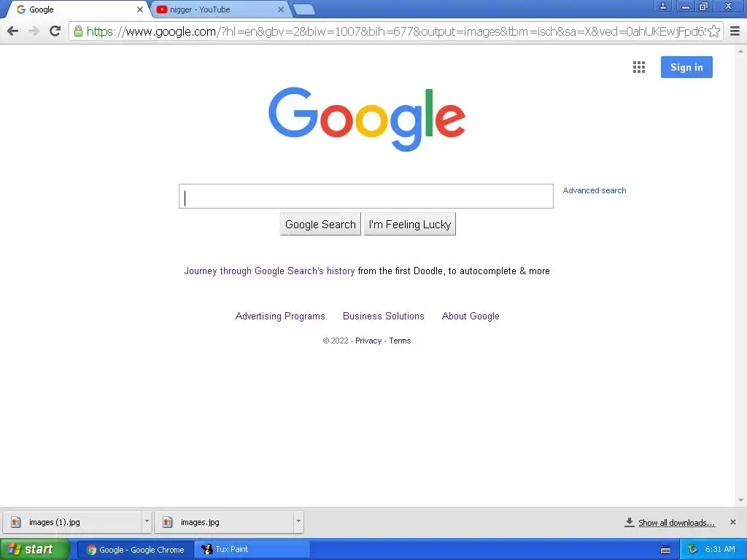This screenshot has width=747, height=560.
Task: Expand options for images (1).jpg download
Action: pos(147,521)
